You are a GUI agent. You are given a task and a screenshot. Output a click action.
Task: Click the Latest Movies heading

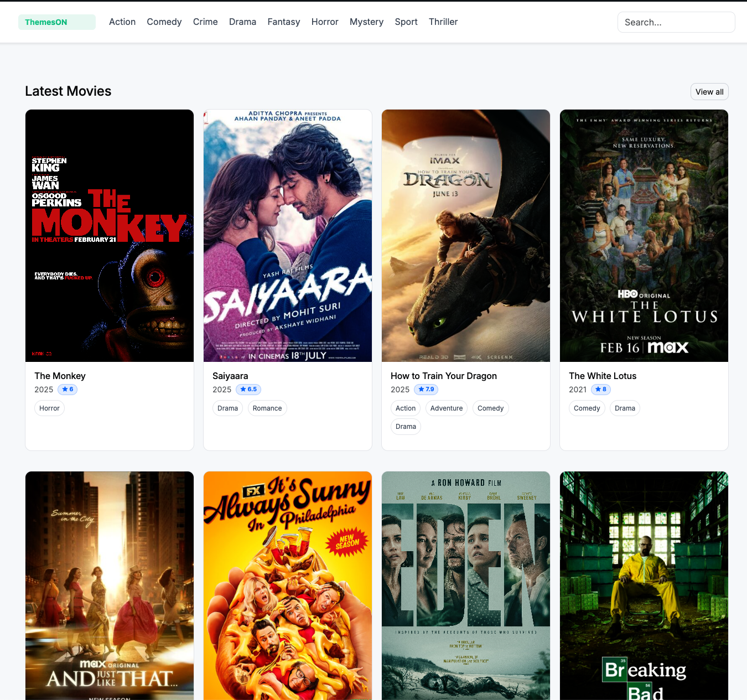(68, 91)
